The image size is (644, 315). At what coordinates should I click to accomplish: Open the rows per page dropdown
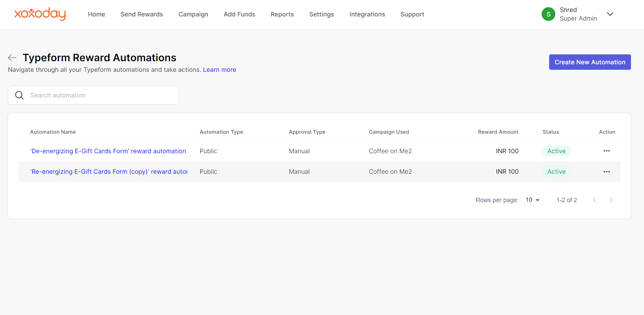pos(532,200)
